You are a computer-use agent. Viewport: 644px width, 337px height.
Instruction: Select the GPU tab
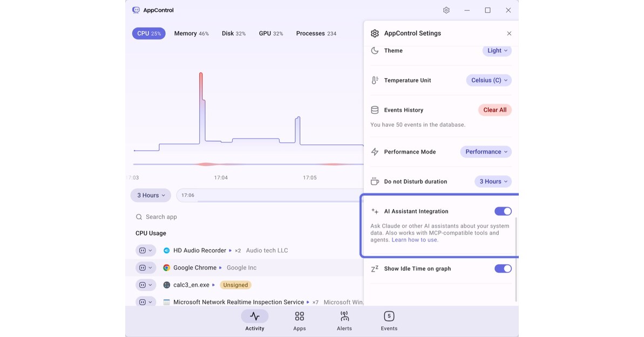tap(270, 33)
